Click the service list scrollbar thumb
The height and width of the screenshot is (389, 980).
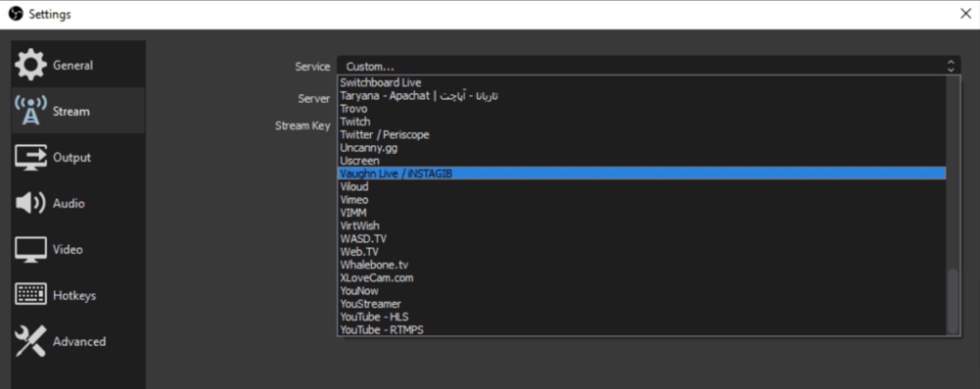(x=952, y=300)
